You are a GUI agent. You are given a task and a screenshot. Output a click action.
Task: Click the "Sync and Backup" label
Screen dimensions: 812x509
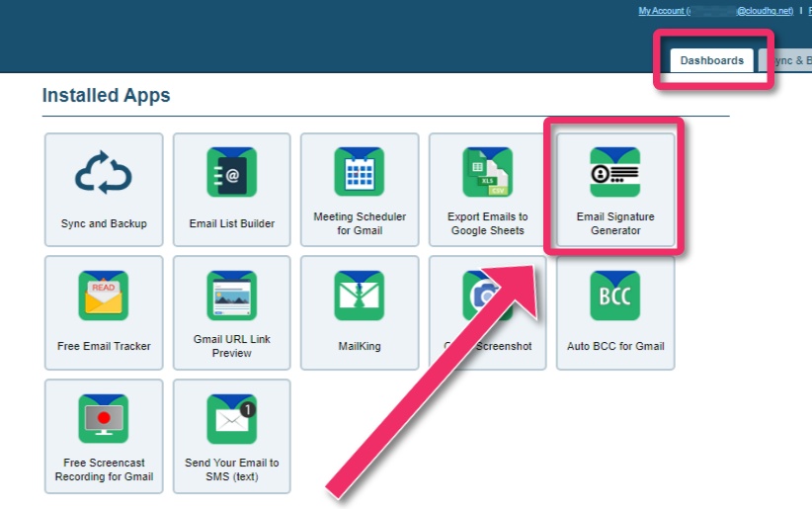104,223
